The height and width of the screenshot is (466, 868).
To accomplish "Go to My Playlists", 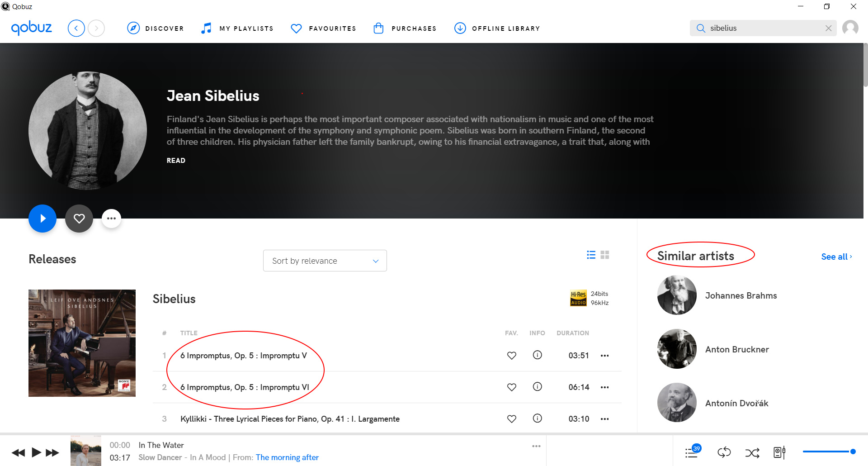I will 237,28.
